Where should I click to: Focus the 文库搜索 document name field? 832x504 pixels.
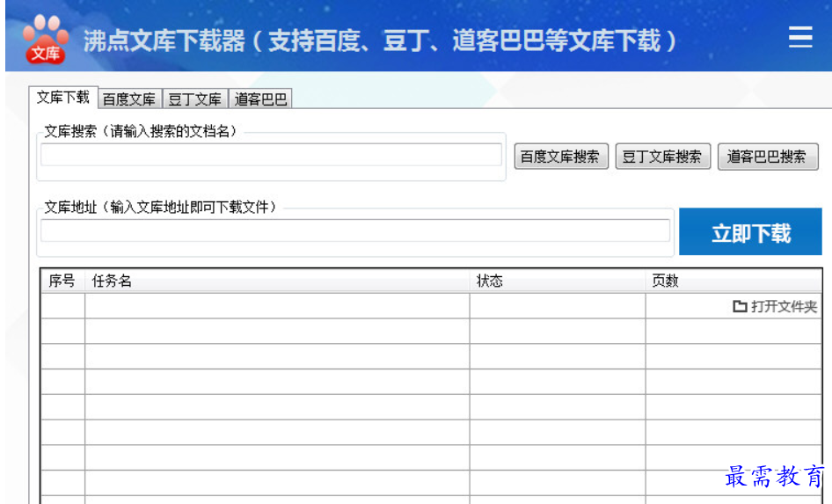click(271, 155)
